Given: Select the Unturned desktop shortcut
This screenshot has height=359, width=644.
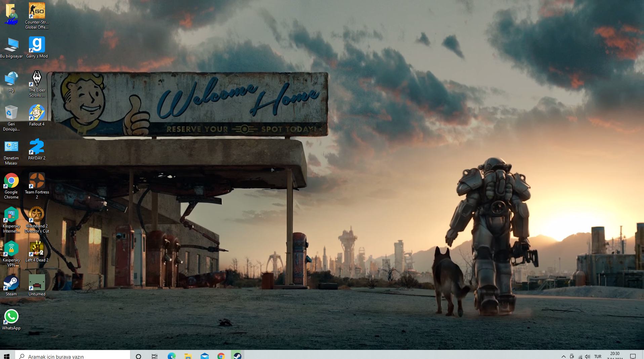Looking at the screenshot, I should point(37,286).
